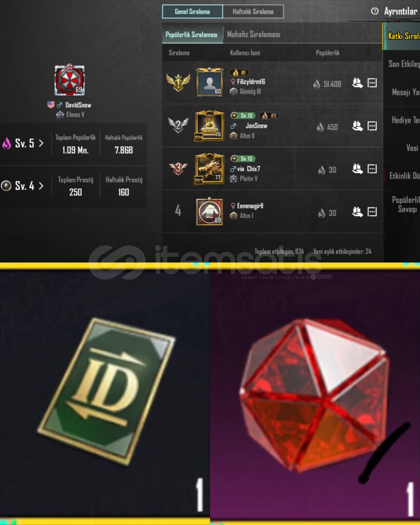Select Popülerlik Sıralaması tab
The image size is (420, 525).
click(x=192, y=35)
